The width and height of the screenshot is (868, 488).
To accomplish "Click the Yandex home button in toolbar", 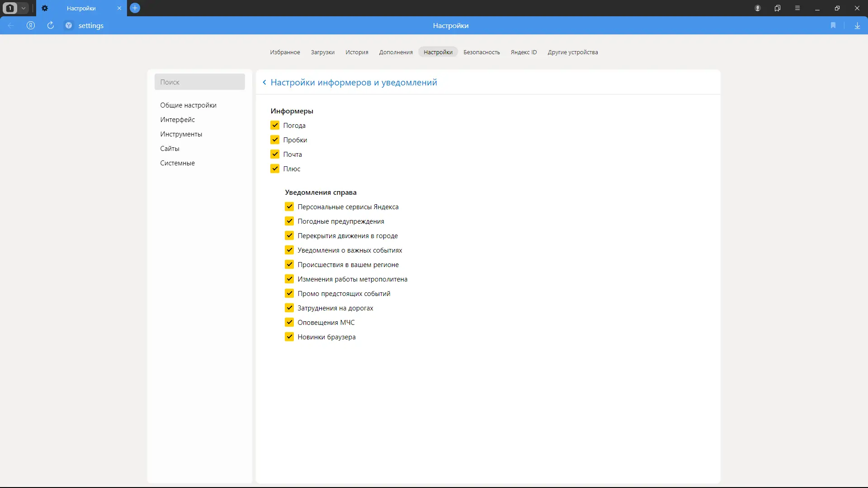I will coord(31,26).
